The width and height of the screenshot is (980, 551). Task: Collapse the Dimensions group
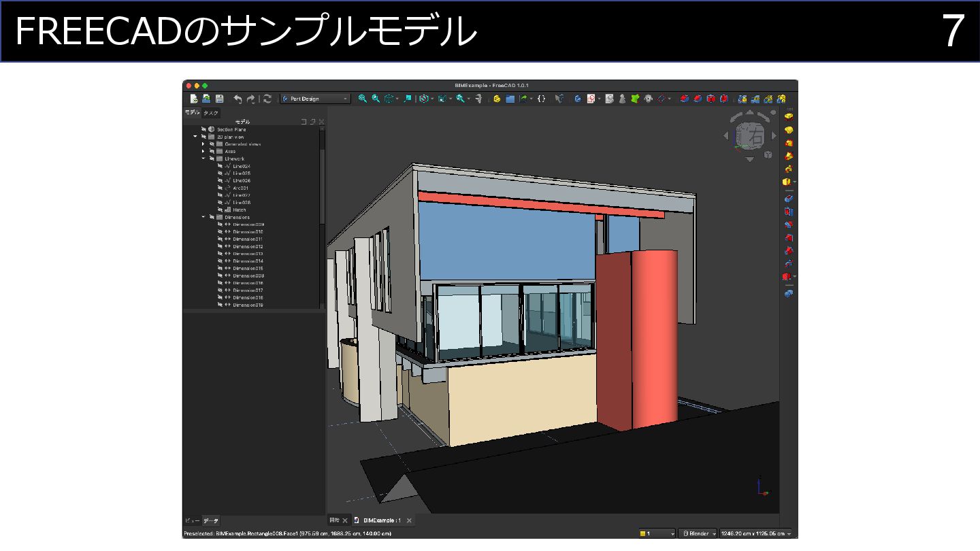click(x=203, y=217)
